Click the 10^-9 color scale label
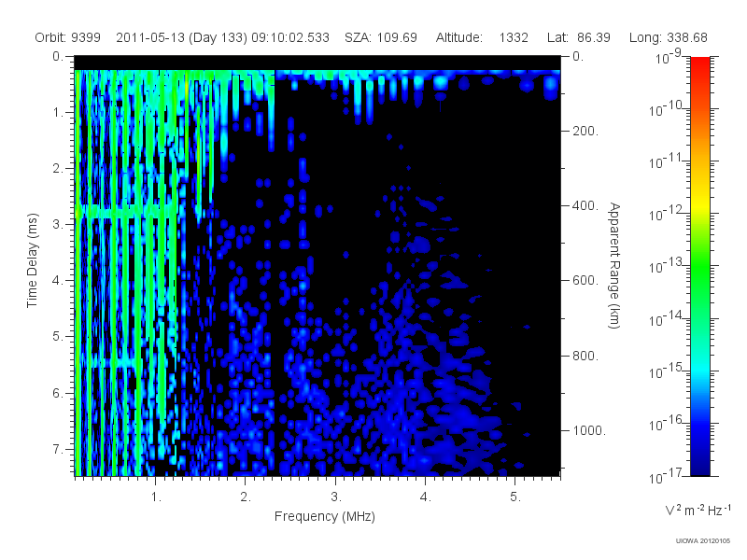 tap(668, 57)
